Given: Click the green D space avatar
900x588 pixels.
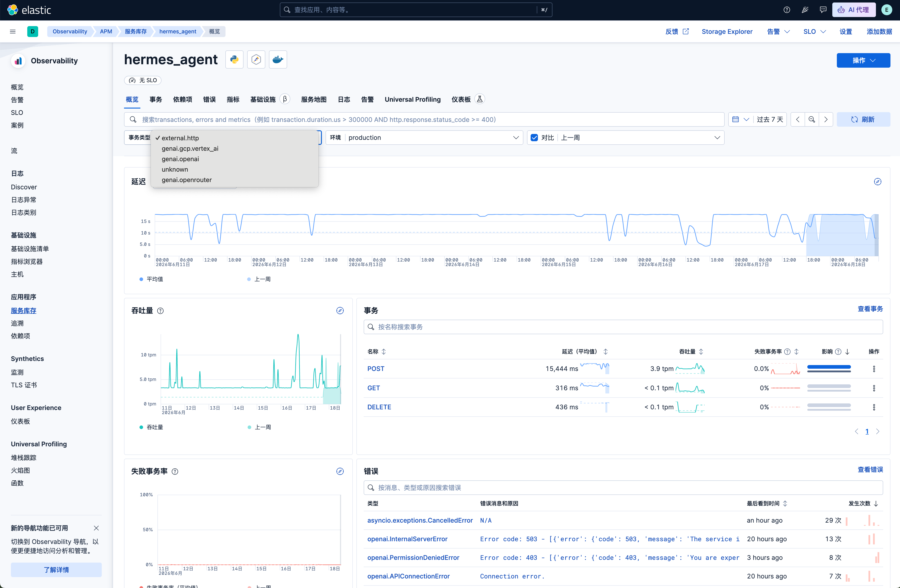Looking at the screenshot, I should [32, 31].
